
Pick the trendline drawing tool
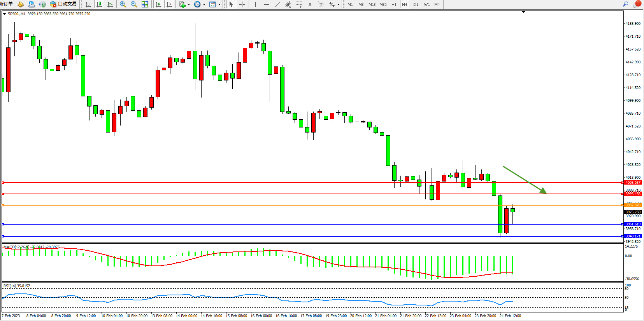click(277, 4)
